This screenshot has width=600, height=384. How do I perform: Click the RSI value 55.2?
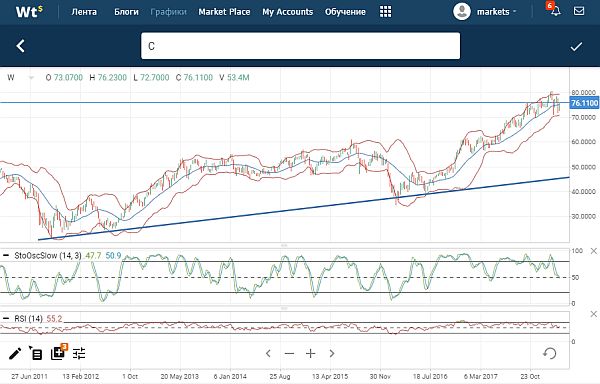(x=54, y=319)
